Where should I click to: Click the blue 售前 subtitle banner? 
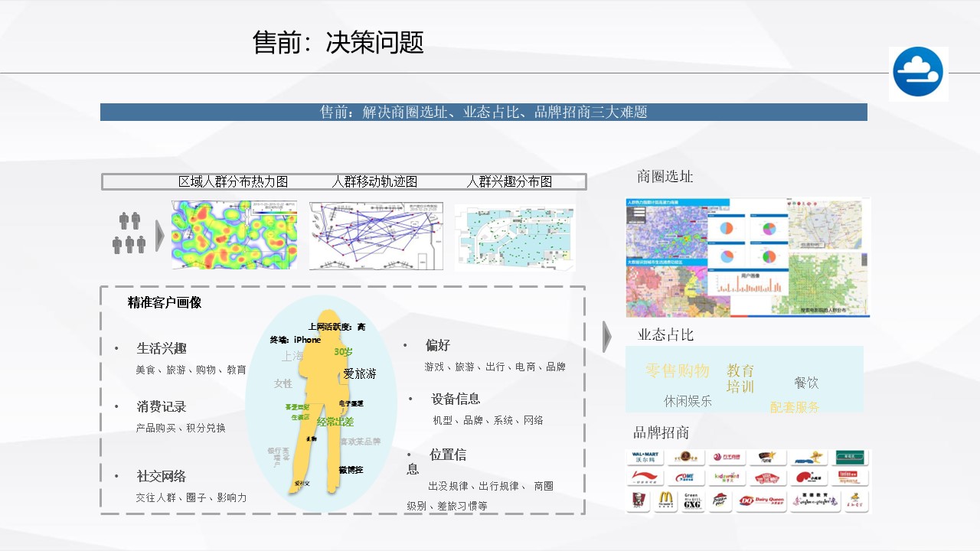[483, 112]
